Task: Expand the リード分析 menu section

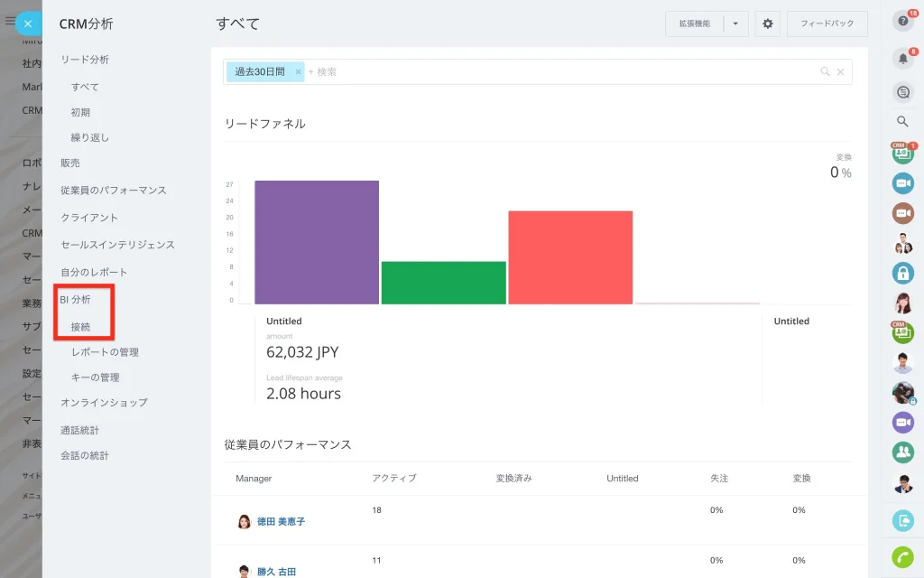Action: tap(84, 60)
